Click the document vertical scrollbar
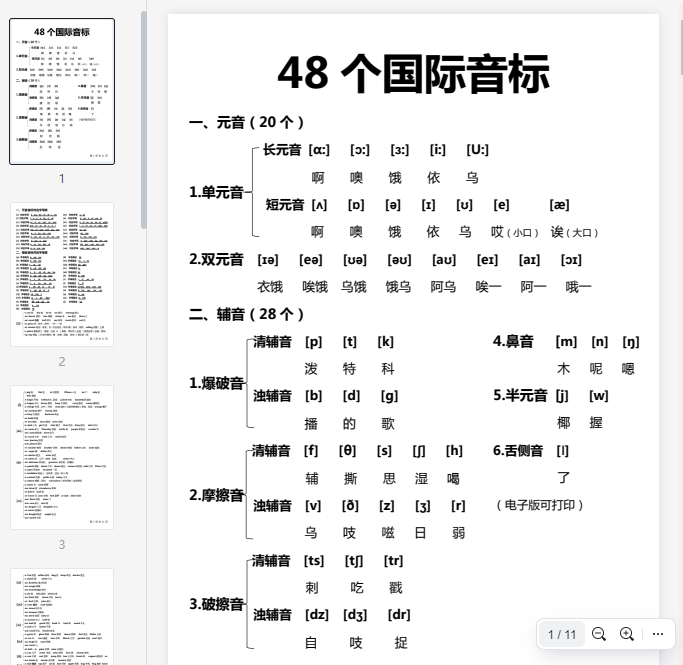Viewport: 683px width, 665px height. point(680,48)
